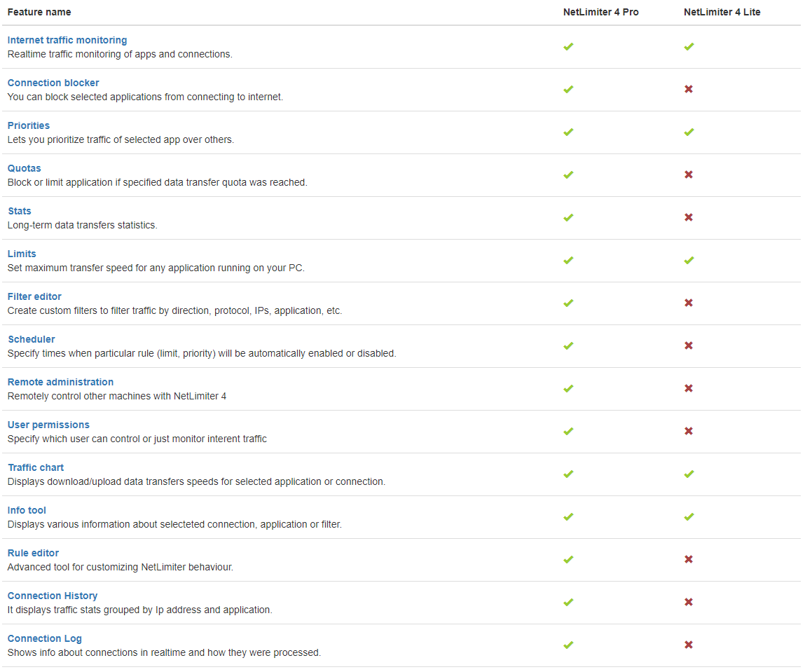Viewport: 812px width, 672px height.
Task: Open the Connection History link
Action: [53, 596]
